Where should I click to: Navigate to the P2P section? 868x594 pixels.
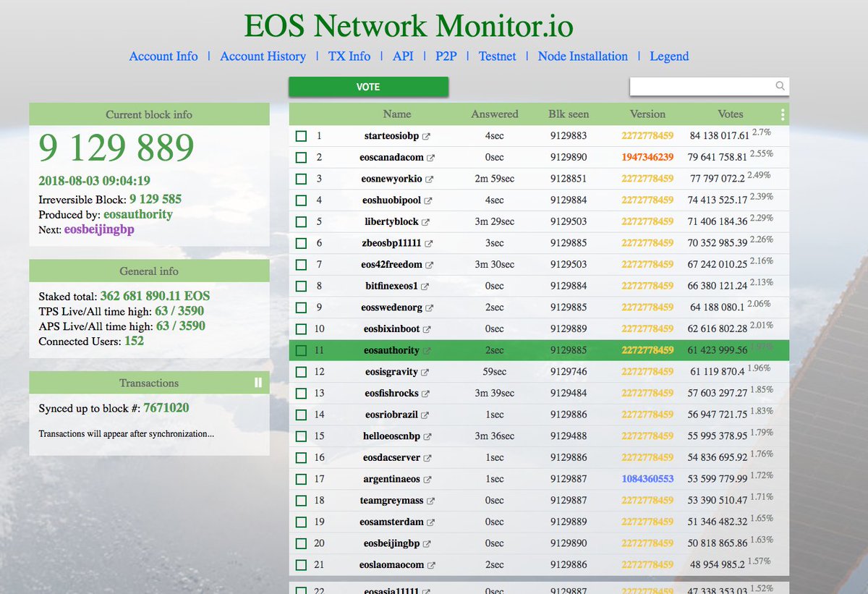pos(446,56)
